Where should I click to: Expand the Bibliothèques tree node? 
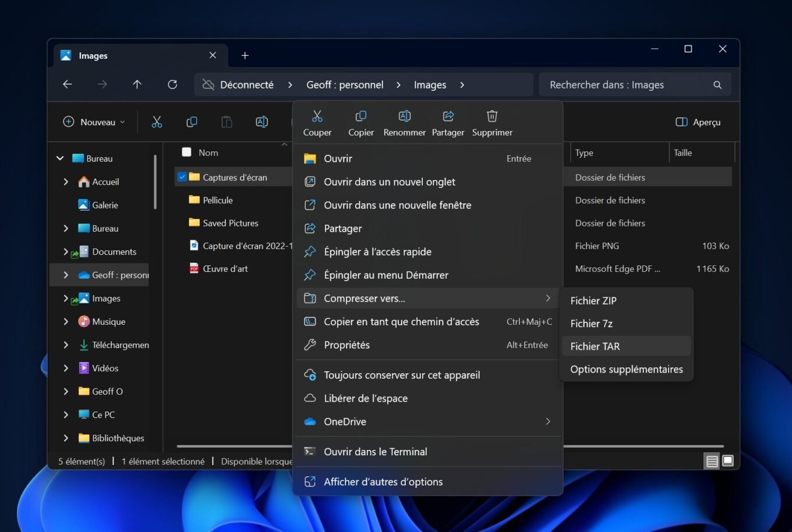pos(66,438)
